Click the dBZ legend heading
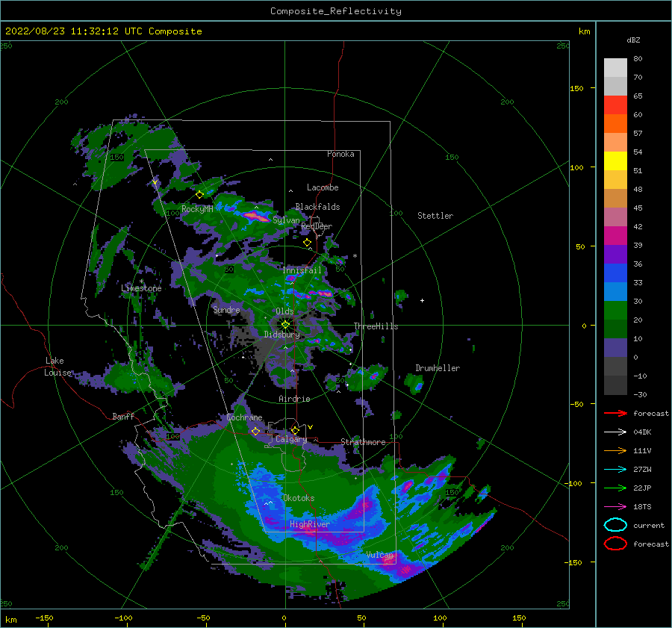672x628 pixels. pyautogui.click(x=633, y=40)
